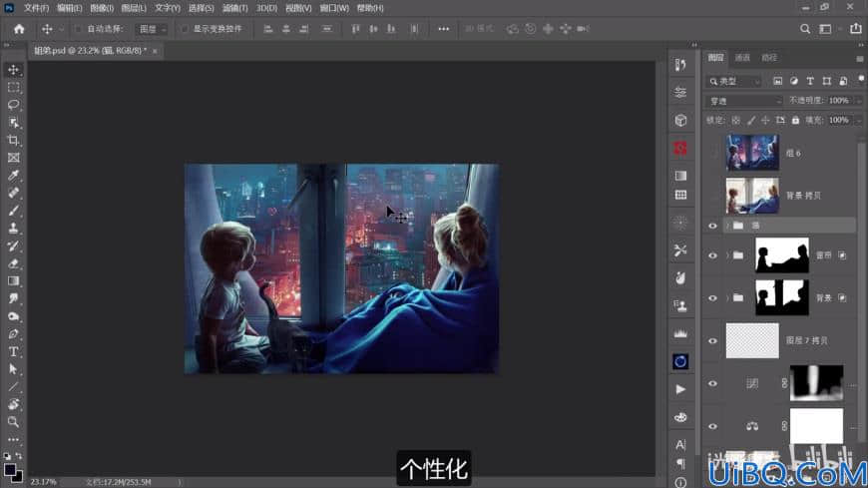Select the Gradient tool
This screenshot has width=868, height=488.
tap(13, 280)
